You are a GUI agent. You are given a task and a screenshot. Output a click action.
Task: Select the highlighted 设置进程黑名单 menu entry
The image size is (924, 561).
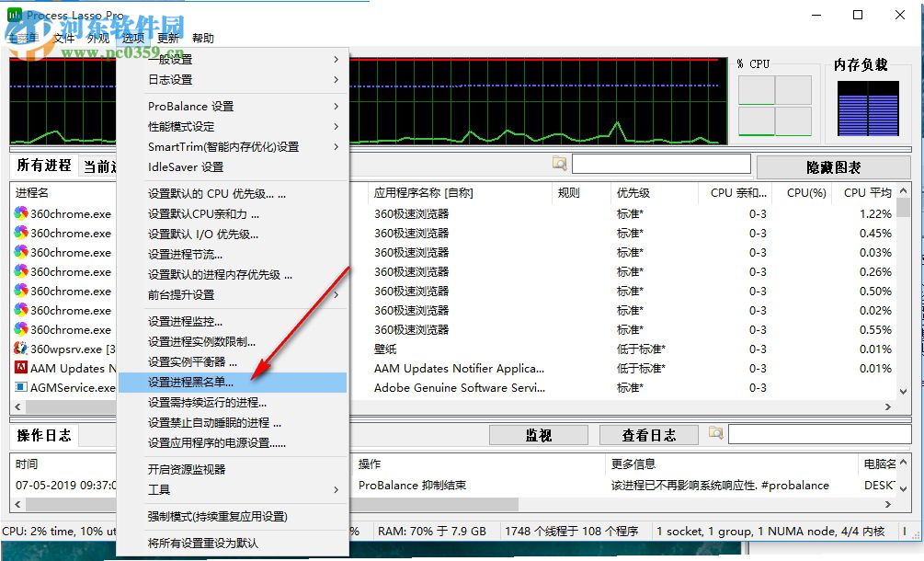202,383
